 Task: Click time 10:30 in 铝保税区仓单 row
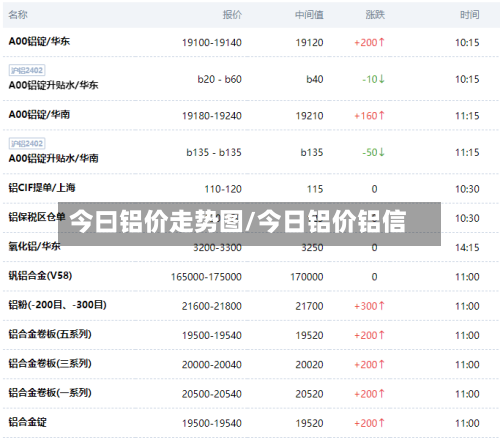point(467,218)
